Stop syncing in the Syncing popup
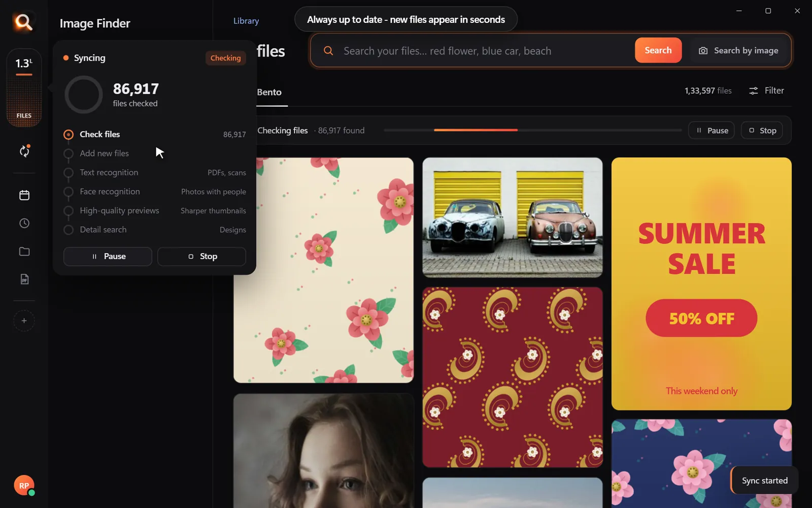The width and height of the screenshot is (812, 508). click(x=201, y=257)
